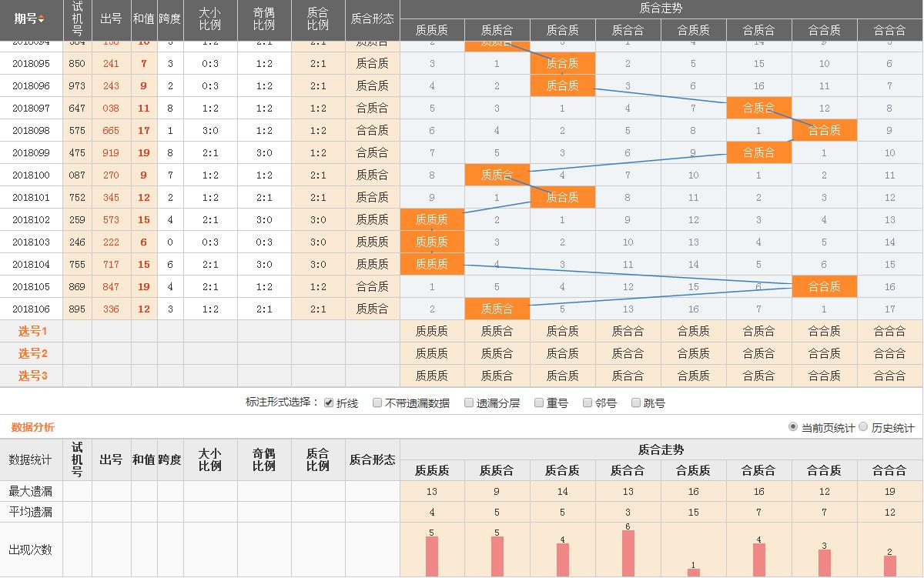Click the 平均遗漏 row label
924x578 pixels.
tap(31, 512)
